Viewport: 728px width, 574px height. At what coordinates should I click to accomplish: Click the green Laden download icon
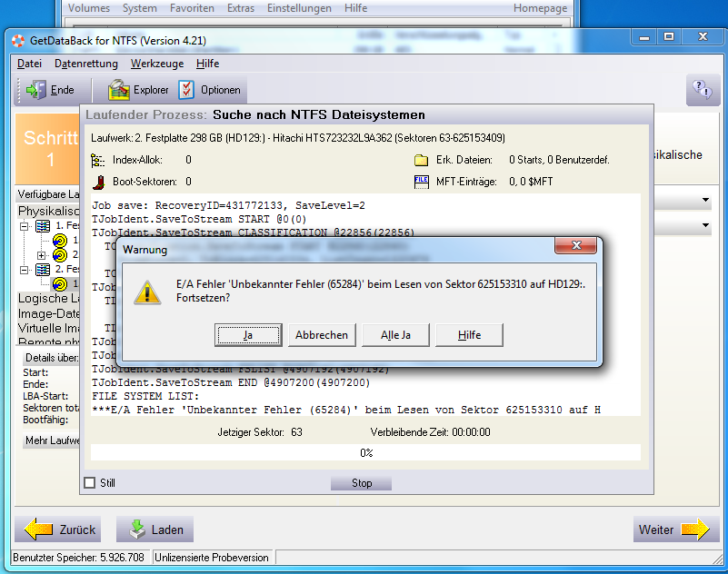tap(137, 529)
